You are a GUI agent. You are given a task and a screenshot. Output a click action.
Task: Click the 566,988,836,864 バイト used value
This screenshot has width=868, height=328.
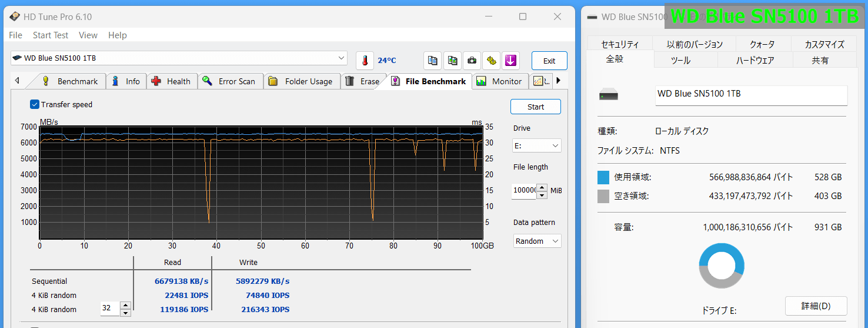[x=751, y=177]
